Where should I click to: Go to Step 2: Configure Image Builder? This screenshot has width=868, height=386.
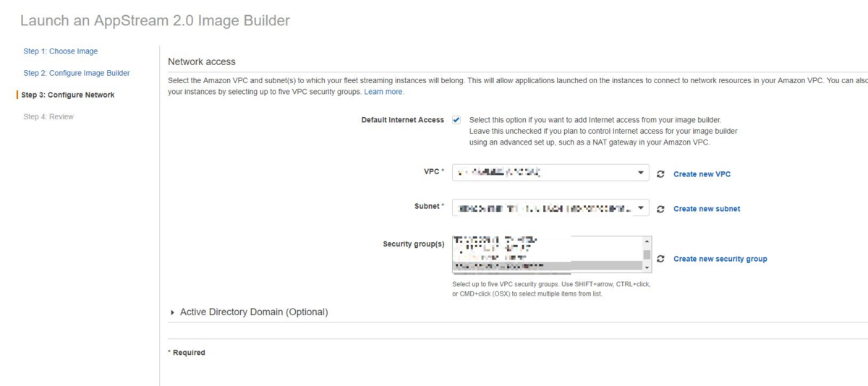77,73
